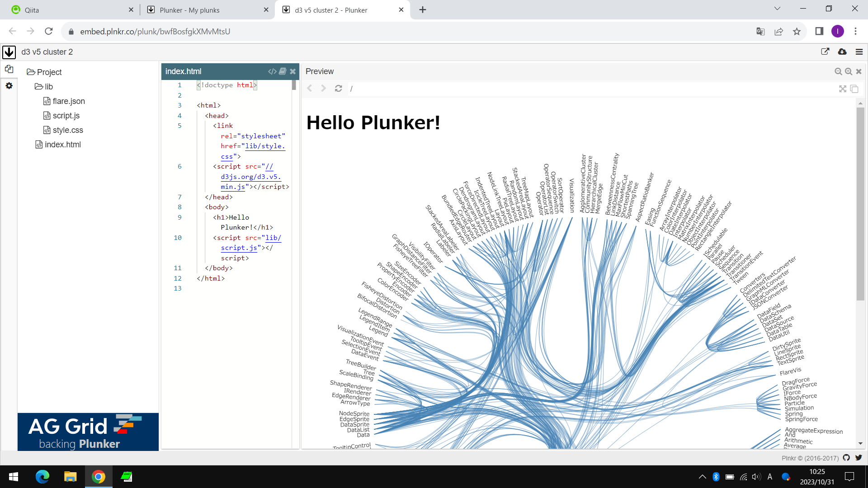Zoom out the preview pane
Screen dimensions: 868x488
838,71
